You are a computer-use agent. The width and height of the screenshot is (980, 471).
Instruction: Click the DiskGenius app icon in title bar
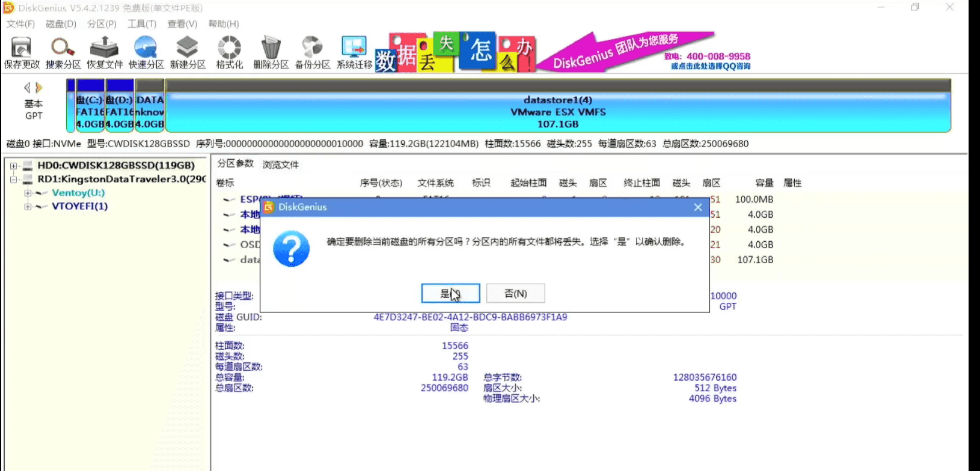click(8, 8)
